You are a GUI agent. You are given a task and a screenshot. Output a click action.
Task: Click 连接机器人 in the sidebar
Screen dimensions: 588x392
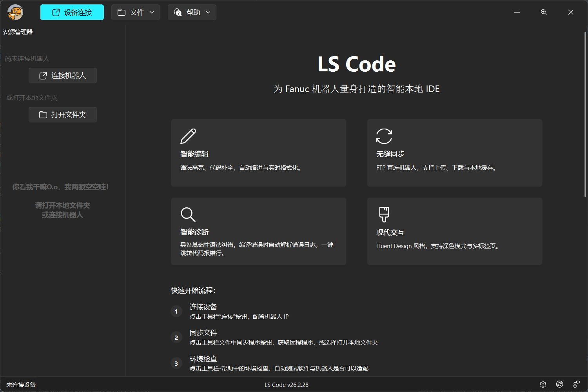coord(63,76)
